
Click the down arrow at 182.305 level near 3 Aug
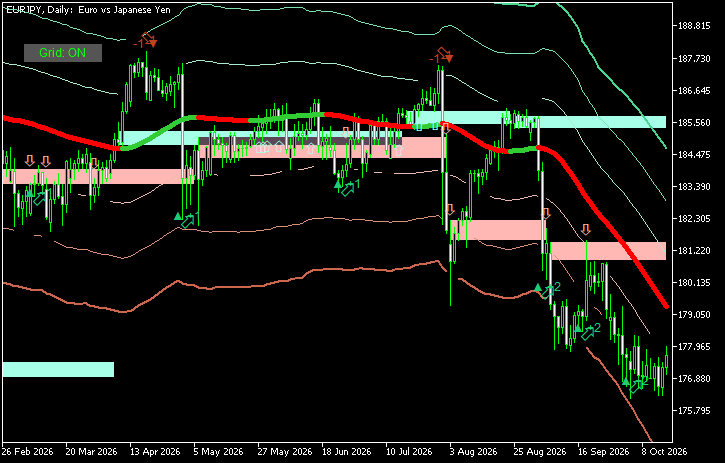[x=450, y=209]
